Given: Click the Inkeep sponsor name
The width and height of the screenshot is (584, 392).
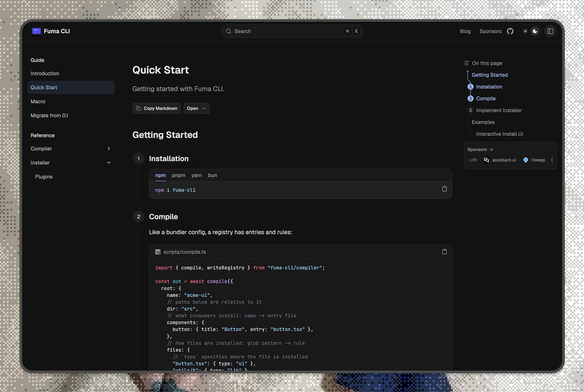Looking at the screenshot, I should click(538, 160).
